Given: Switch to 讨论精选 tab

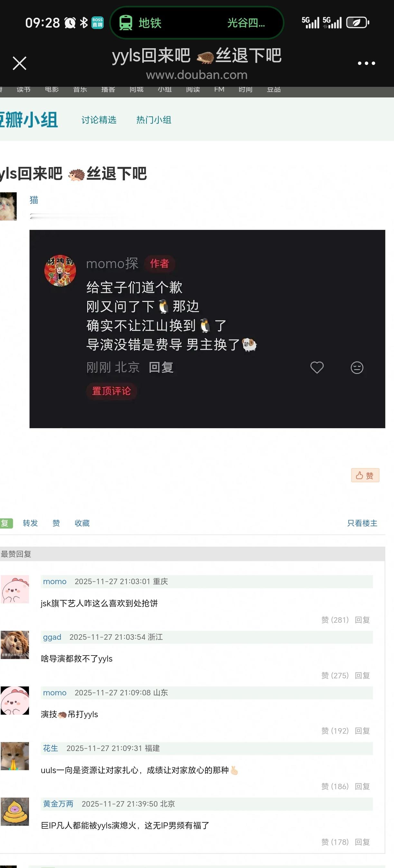Looking at the screenshot, I should click(99, 120).
